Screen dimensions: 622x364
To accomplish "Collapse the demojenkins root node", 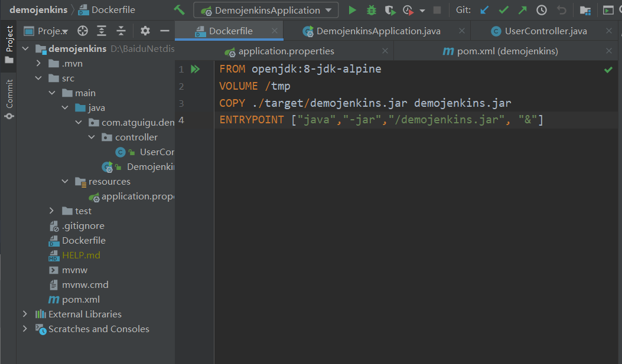I will click(26, 49).
